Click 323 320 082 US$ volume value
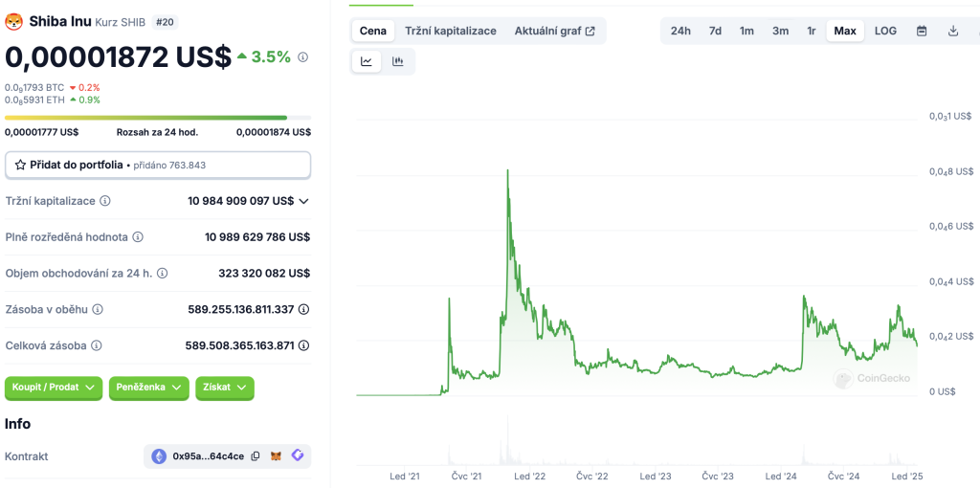 (x=264, y=274)
